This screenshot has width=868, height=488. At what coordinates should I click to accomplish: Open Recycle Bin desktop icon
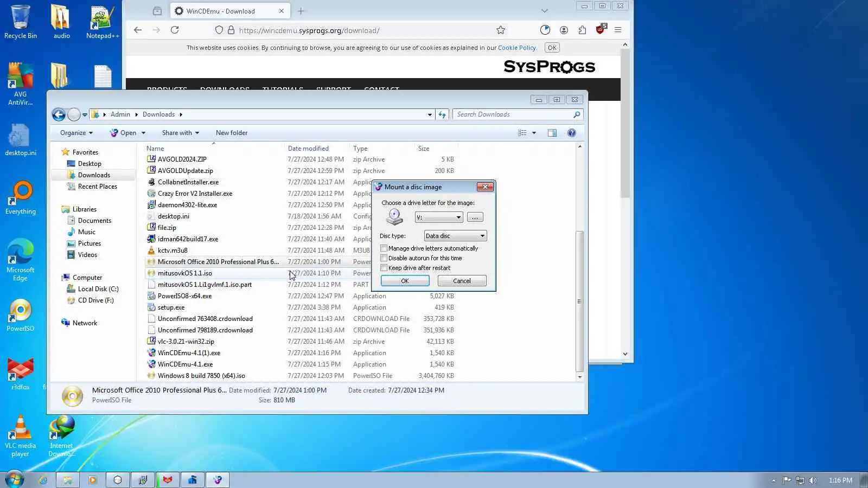20,22
